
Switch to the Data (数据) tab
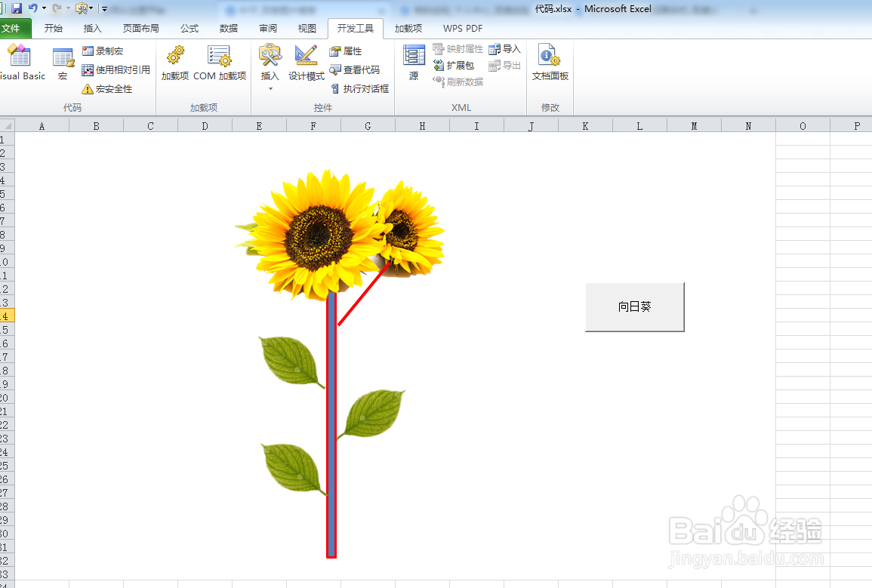[x=229, y=29]
